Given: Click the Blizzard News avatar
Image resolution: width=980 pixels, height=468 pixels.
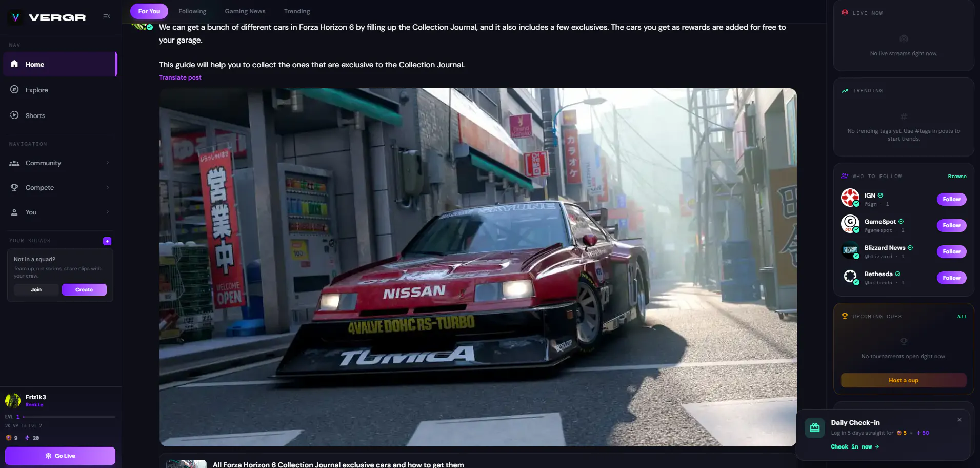Looking at the screenshot, I should (x=850, y=250).
